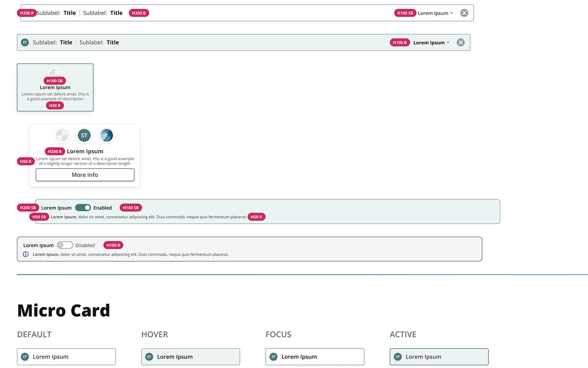Click the H100 R tag next to Disabled
This screenshot has height=368, width=588.
pyautogui.click(x=113, y=245)
